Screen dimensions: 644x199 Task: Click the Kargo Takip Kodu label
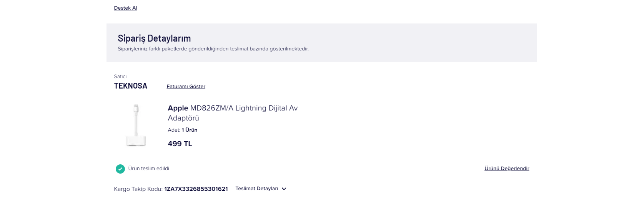coord(138,189)
